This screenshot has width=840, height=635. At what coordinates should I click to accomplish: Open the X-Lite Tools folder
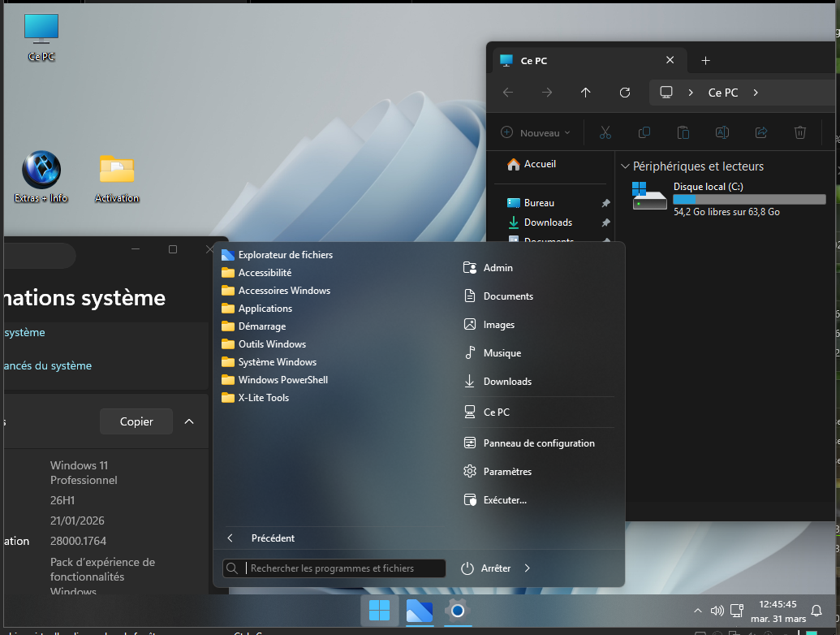[255, 398]
